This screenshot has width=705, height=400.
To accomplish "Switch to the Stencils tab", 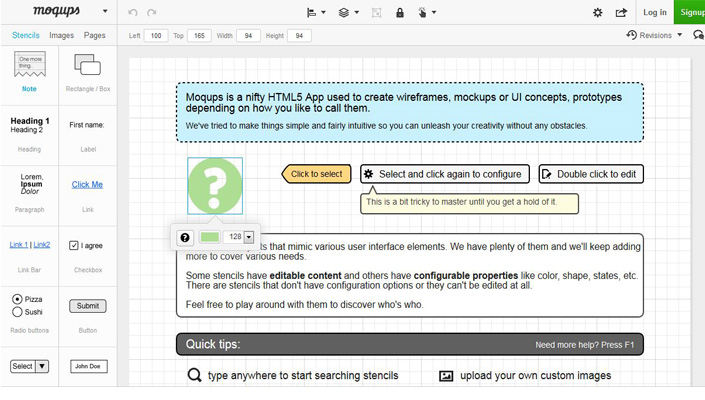I will (26, 35).
